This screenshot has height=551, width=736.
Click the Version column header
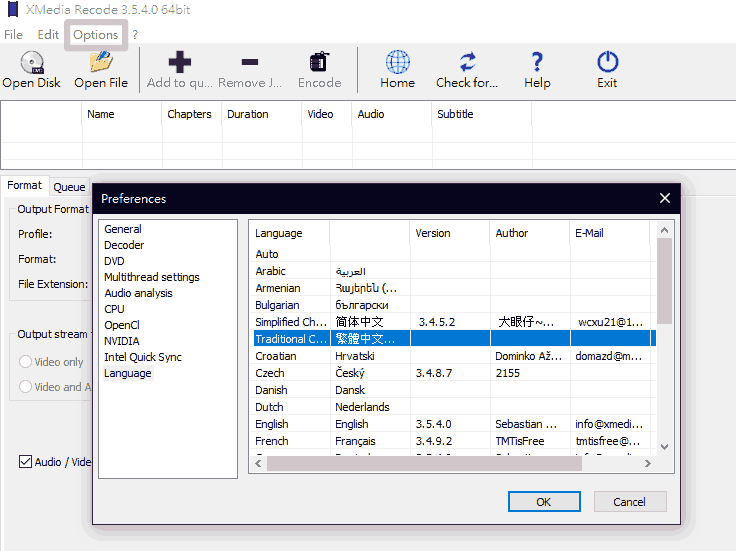tap(449, 233)
